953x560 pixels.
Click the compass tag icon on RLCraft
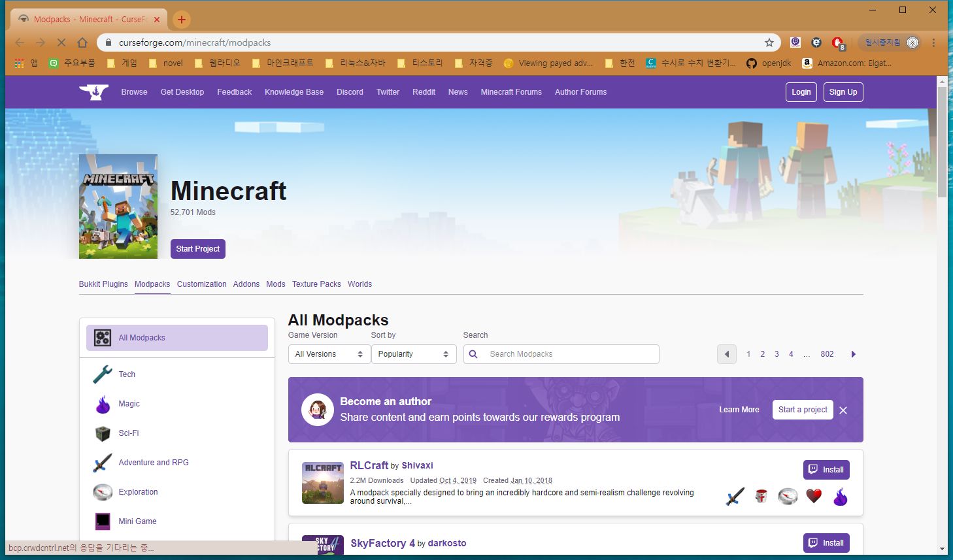pos(788,497)
